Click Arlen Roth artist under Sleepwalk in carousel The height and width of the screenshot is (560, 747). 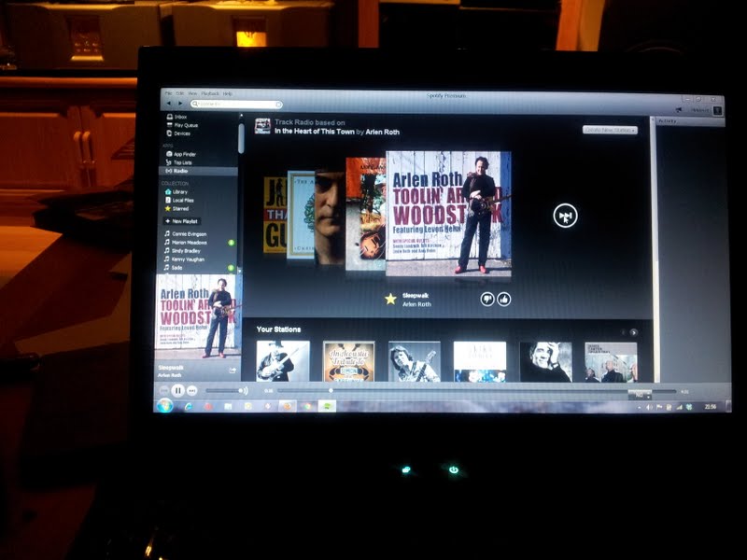416,304
